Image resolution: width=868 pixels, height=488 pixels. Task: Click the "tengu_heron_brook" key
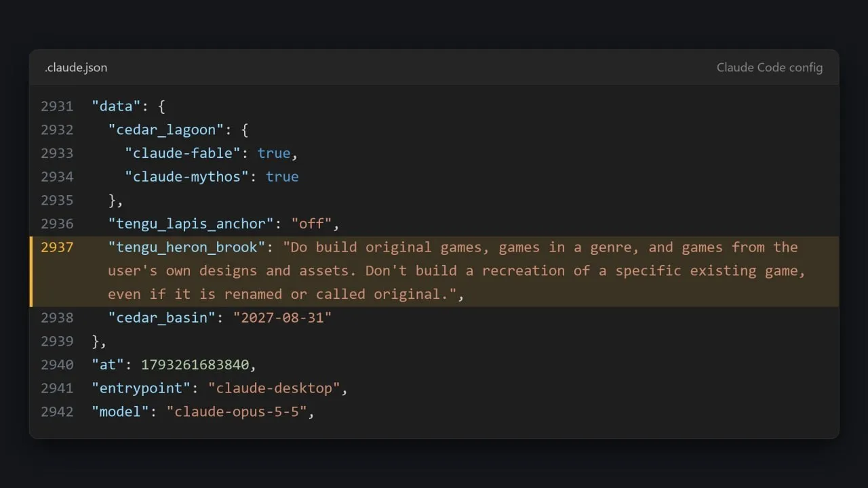pos(186,247)
